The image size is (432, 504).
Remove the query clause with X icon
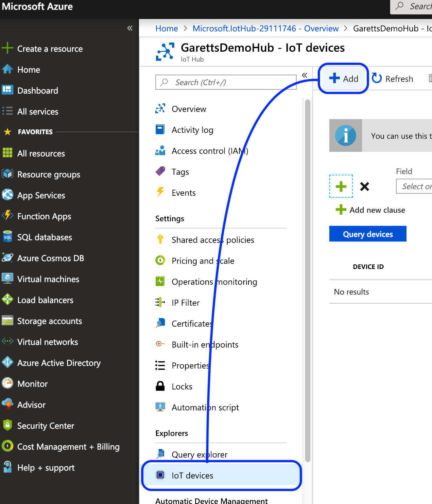[365, 187]
